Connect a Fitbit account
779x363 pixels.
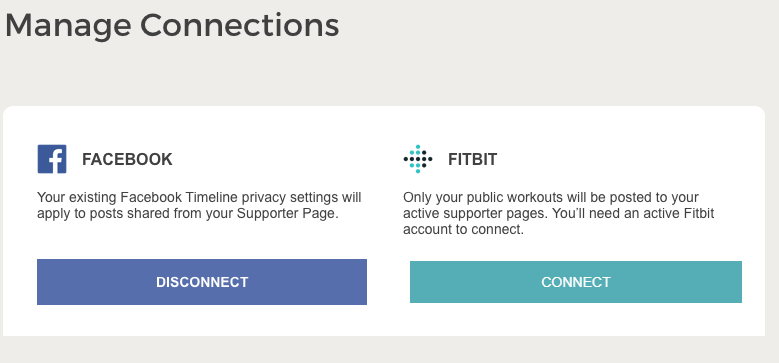click(576, 282)
